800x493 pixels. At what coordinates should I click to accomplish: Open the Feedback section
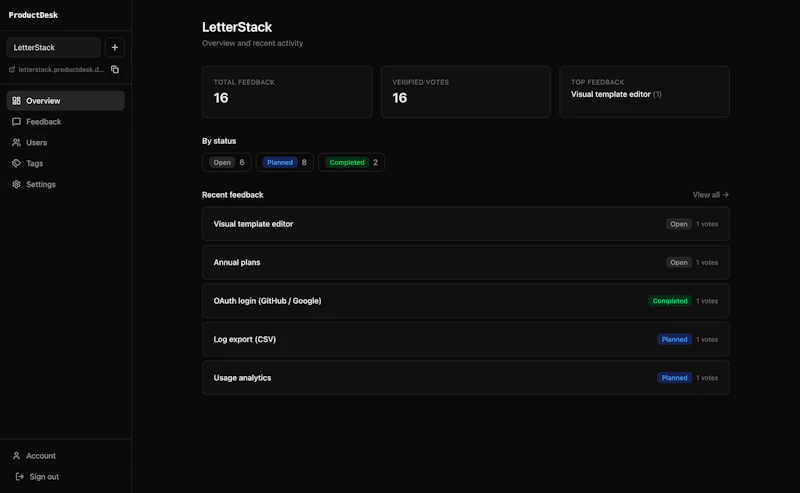[x=65, y=122]
